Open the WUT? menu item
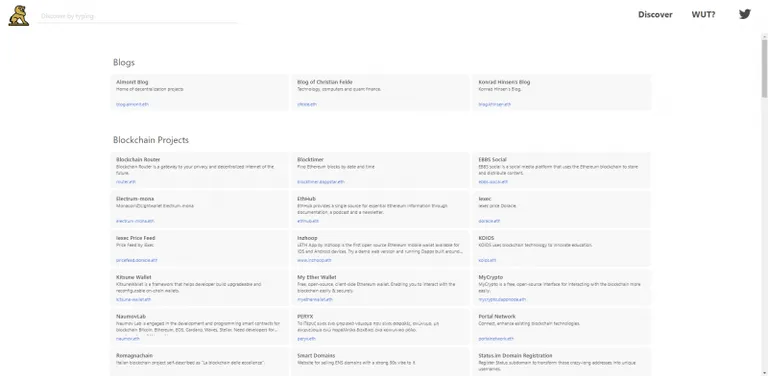 pos(703,15)
